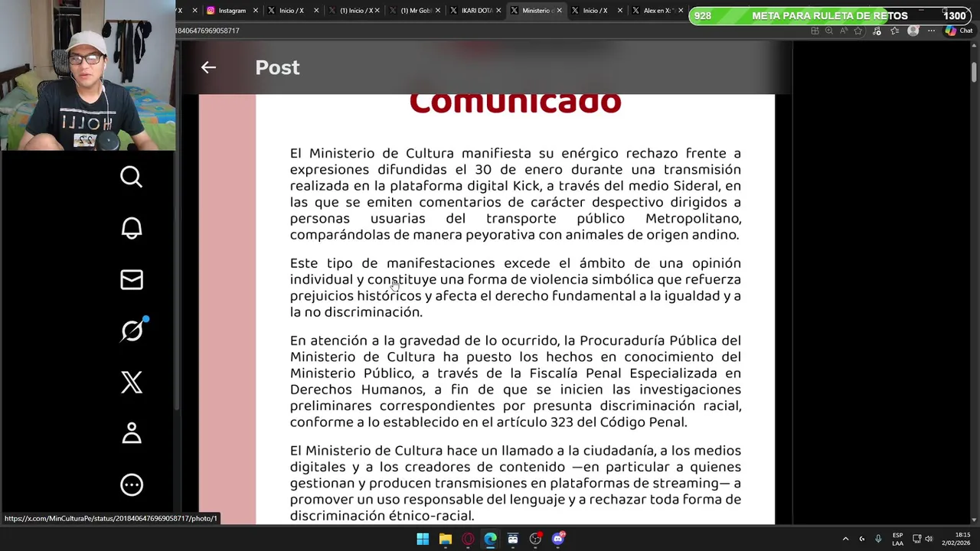The image size is (980, 551).
Task: Close the IKARI DOTA browser tab
Action: point(498,11)
